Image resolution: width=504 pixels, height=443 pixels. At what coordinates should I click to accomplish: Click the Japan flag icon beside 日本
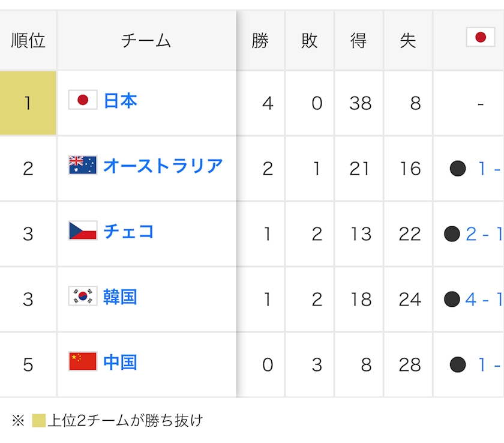coord(83,100)
